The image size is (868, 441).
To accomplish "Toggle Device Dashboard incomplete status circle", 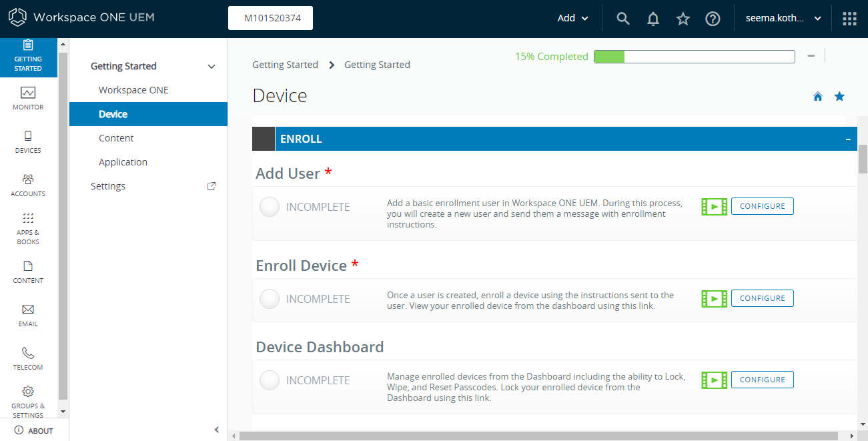I will (x=270, y=381).
